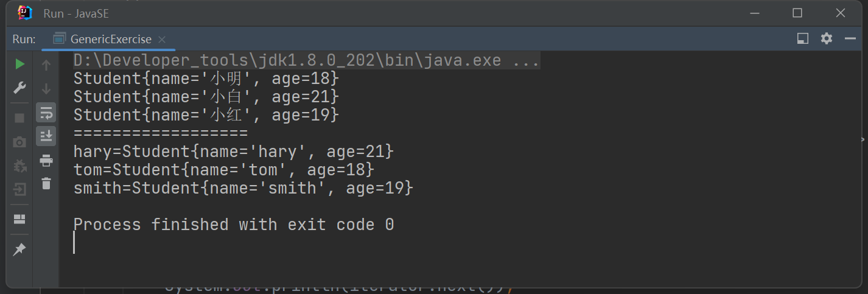Toggle Pin Tab with the pin icon
This screenshot has width=868, height=294.
(x=19, y=249)
